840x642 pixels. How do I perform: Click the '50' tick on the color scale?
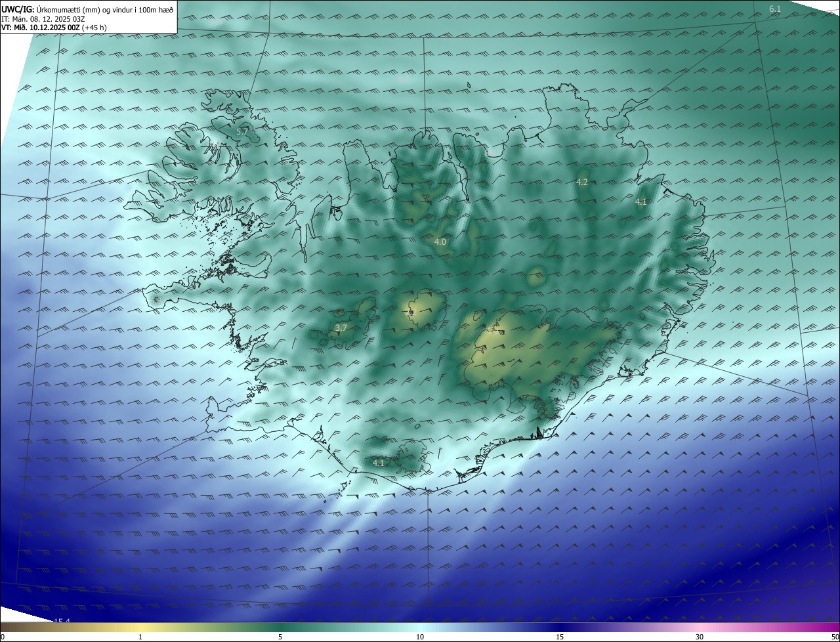(x=835, y=637)
